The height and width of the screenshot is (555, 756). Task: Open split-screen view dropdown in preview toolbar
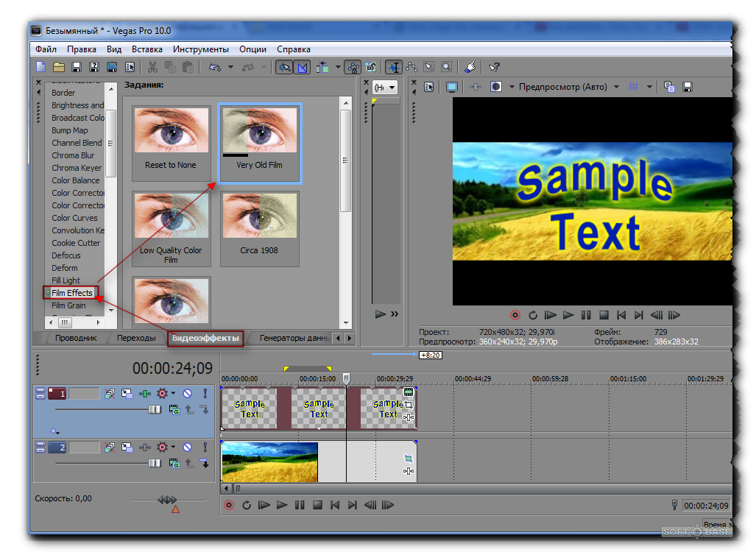click(512, 87)
